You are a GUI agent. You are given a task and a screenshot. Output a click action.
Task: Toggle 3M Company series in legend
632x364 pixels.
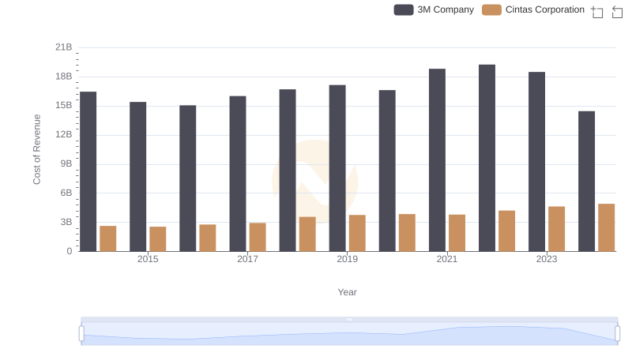point(434,9)
